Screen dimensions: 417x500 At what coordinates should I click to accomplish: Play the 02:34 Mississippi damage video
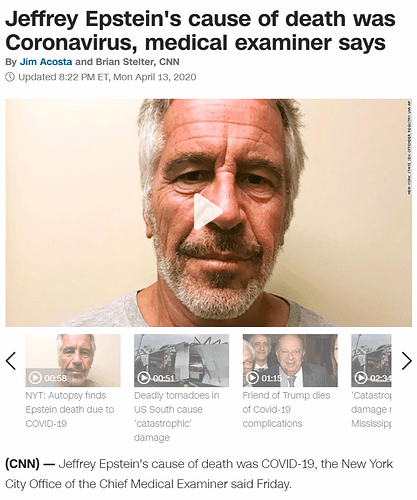click(x=361, y=378)
